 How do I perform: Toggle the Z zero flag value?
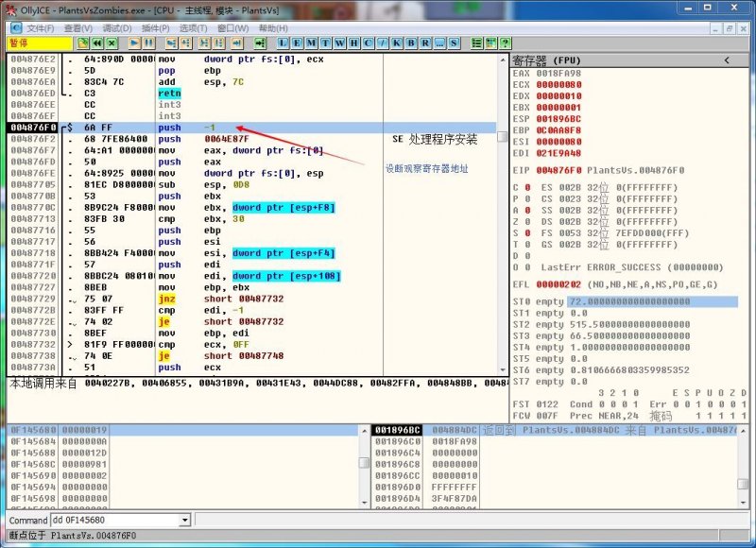pos(526,222)
